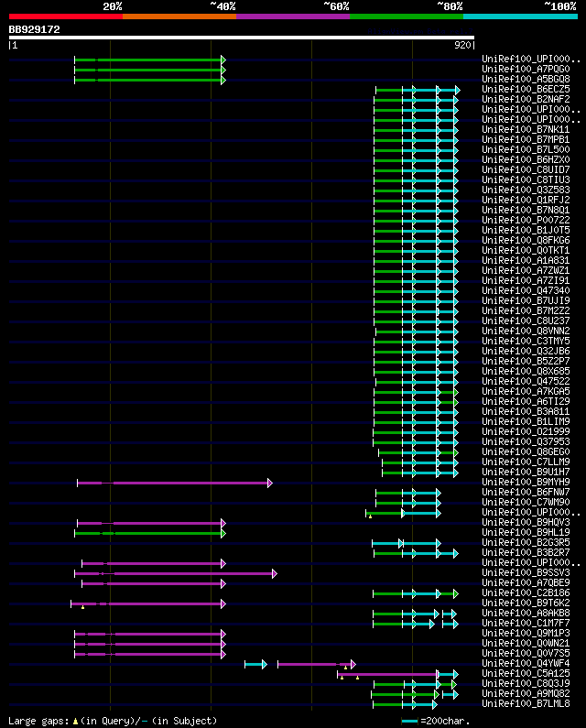Click the orange ~40% legend segment
Viewport: 586px width, 728px height.
coord(179,16)
